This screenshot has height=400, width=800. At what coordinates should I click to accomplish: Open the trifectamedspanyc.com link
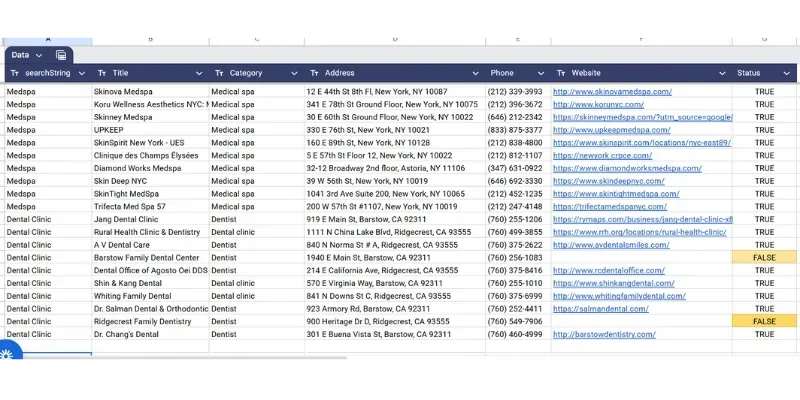[x=610, y=207]
